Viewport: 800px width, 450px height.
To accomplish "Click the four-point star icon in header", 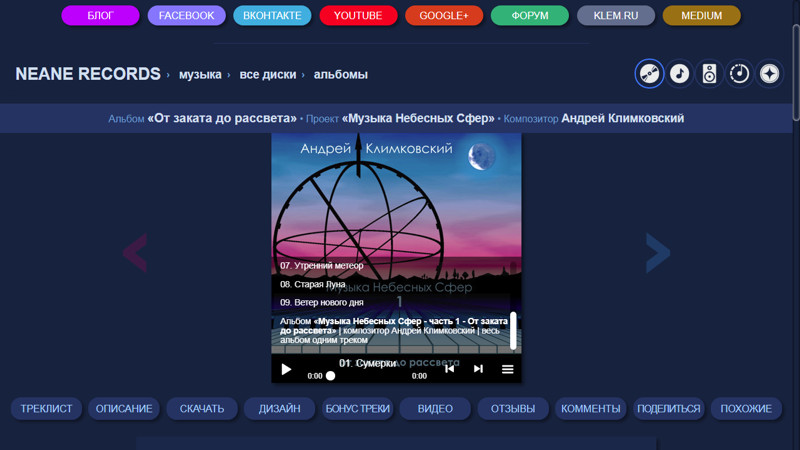I will tap(769, 74).
